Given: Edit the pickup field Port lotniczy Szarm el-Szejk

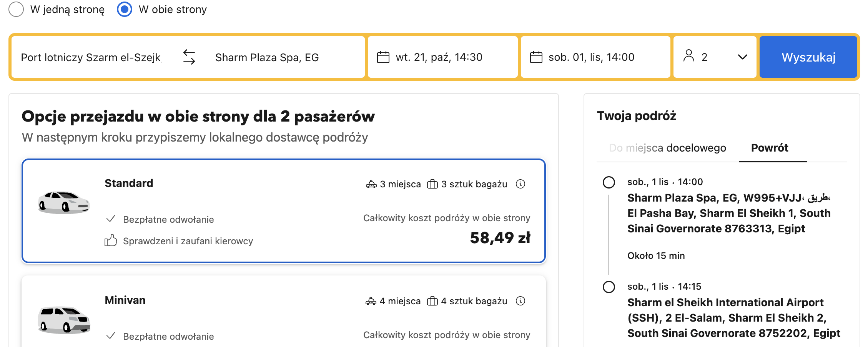Looking at the screenshot, I should click(91, 57).
